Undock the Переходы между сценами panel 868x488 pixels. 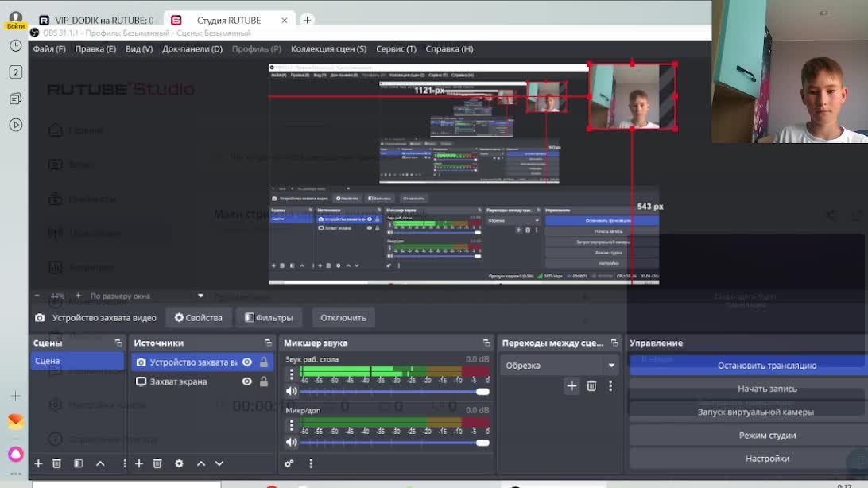pyautogui.click(x=614, y=343)
